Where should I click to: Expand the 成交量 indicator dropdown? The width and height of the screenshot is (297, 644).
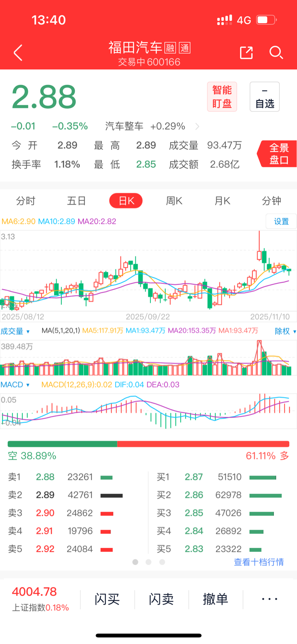click(15, 331)
